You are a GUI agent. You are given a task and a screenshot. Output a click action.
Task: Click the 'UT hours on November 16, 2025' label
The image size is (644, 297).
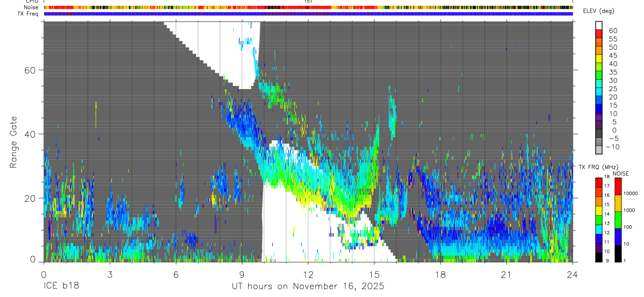(x=308, y=287)
